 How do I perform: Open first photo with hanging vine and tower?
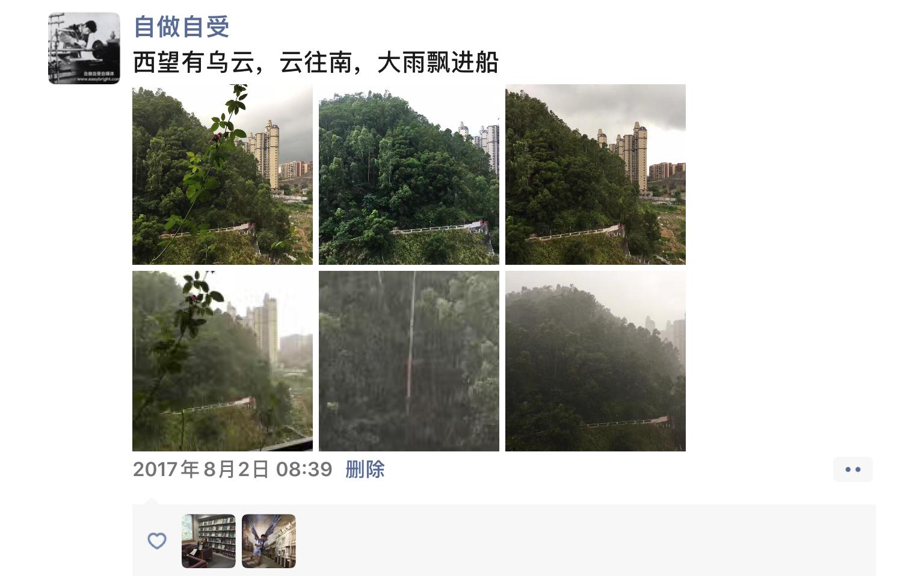(x=223, y=175)
